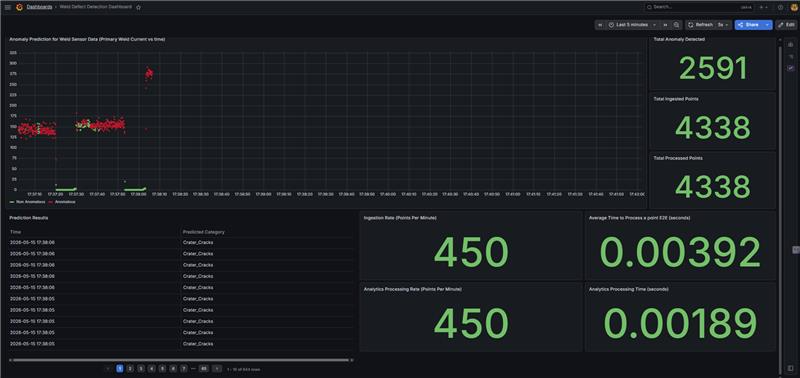Click the Total Ingested Points panel title
Image resolution: width=800 pixels, height=378 pixels.
click(x=676, y=99)
